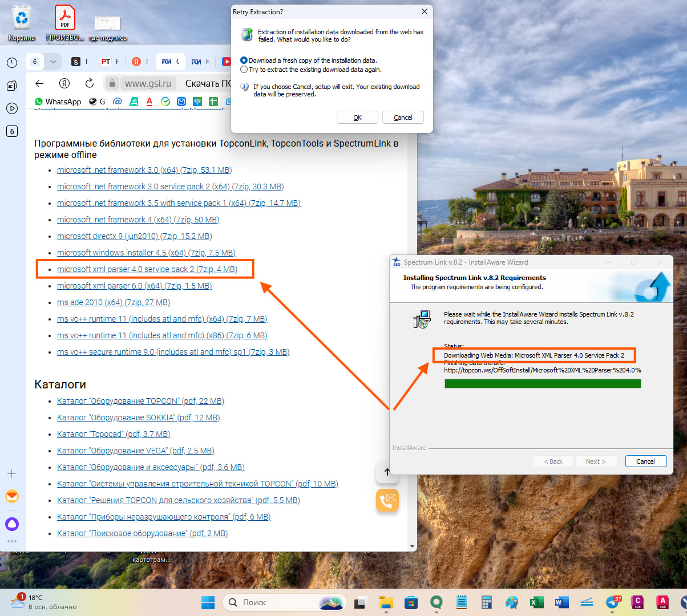The width and height of the screenshot is (687, 616).
Task: Click the boxed number 6 icon in sidebar
Action: pyautogui.click(x=12, y=131)
